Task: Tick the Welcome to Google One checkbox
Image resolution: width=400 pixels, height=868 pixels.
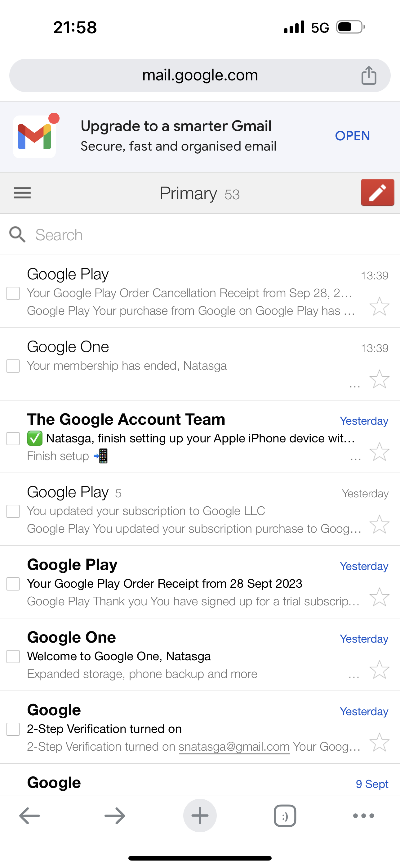Action: (13, 656)
